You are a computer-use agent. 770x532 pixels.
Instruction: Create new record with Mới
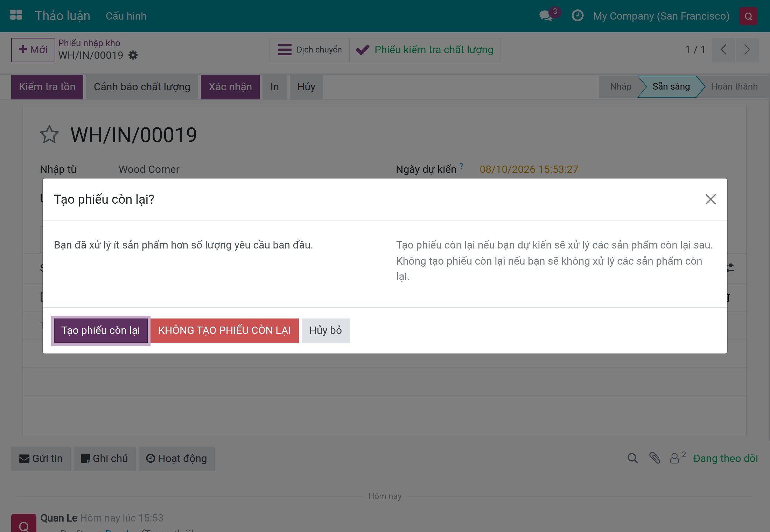pyautogui.click(x=33, y=50)
